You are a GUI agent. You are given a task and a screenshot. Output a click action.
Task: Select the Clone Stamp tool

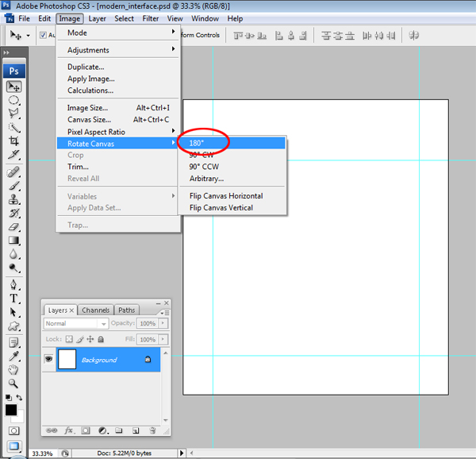point(13,199)
